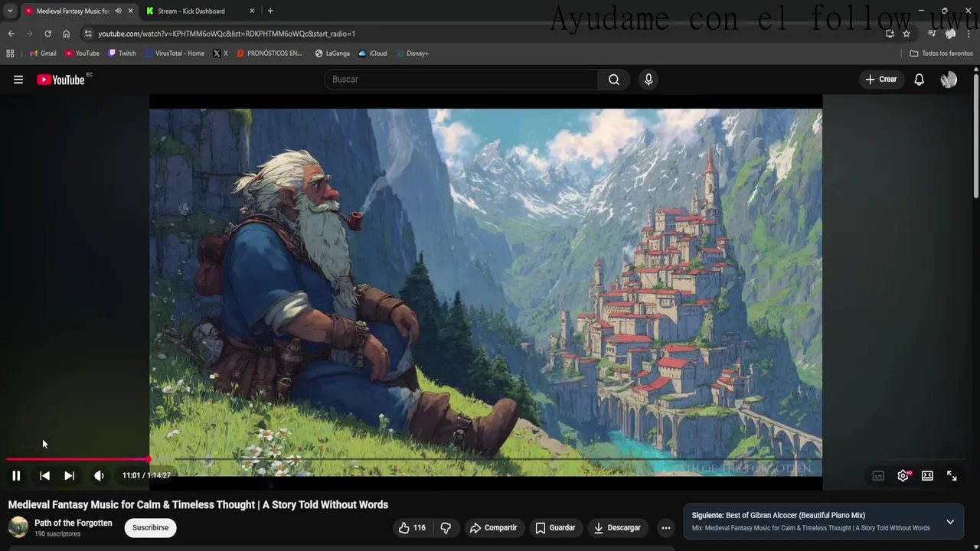This screenshot has width=980, height=551.
Task: Expand the Siguiente playlist panel chevron
Action: click(950, 522)
